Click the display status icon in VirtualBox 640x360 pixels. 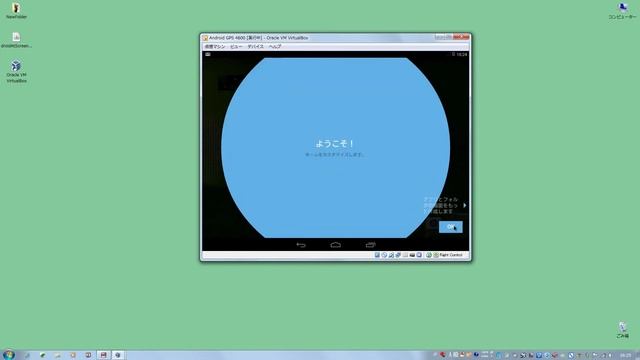pos(412,255)
